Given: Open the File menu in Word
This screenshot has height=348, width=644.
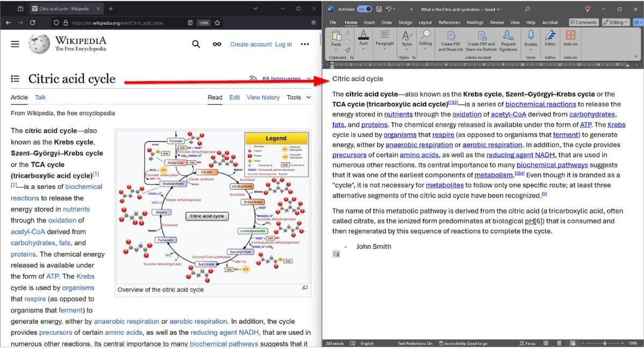Looking at the screenshot, I should (x=333, y=23).
